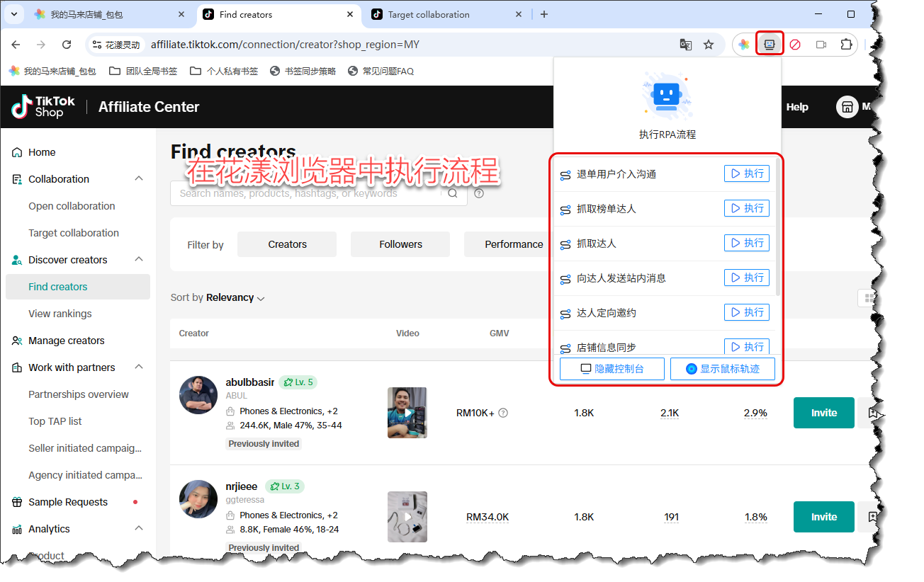Run the 抓取达人 flow
The height and width of the screenshot is (582, 924).
[747, 243]
